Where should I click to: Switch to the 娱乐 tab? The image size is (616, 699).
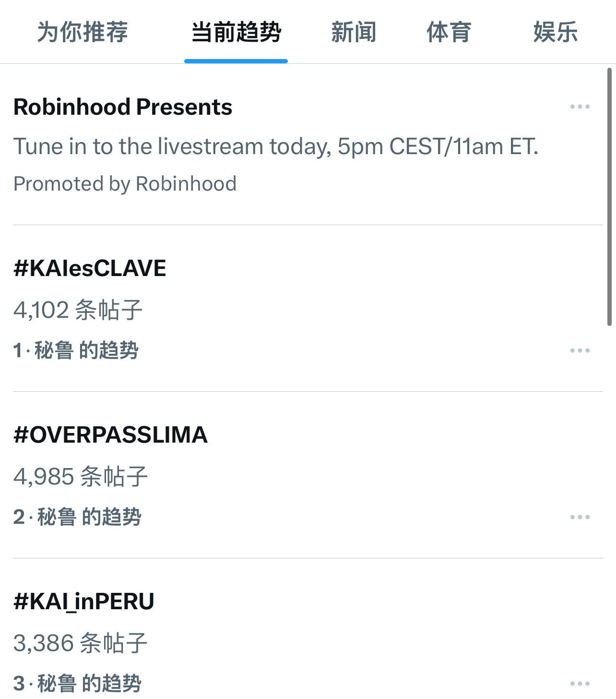[x=556, y=32]
